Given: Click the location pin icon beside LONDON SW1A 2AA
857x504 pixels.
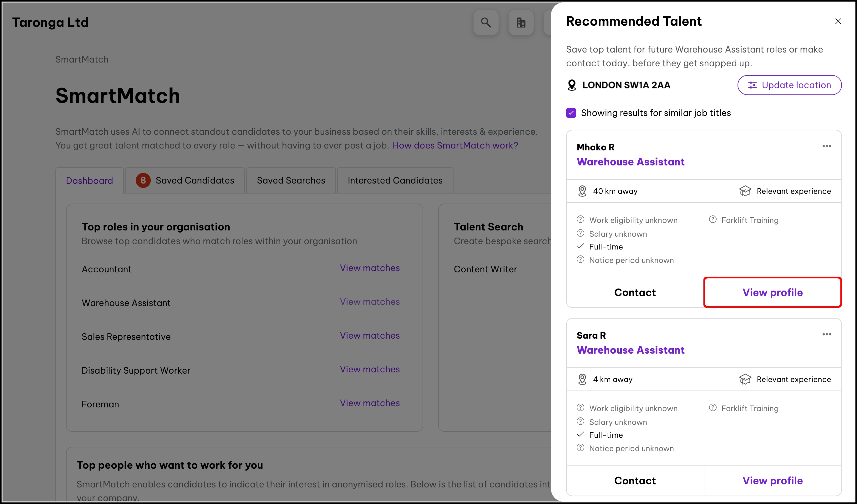Looking at the screenshot, I should click(572, 85).
